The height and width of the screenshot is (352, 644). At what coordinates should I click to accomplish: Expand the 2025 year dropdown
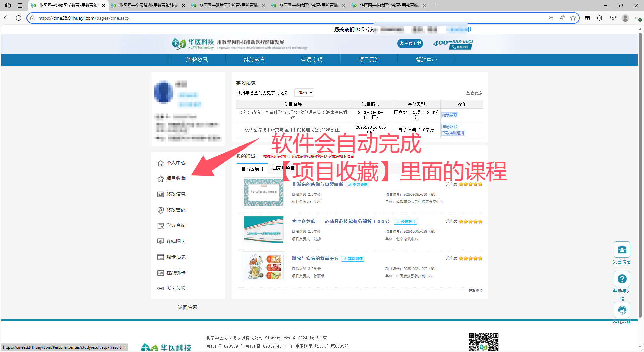(x=304, y=92)
